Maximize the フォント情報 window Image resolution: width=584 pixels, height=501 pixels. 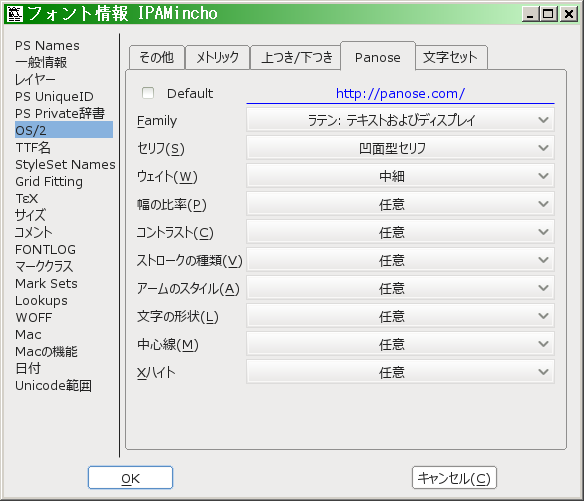pyautogui.click(x=548, y=14)
